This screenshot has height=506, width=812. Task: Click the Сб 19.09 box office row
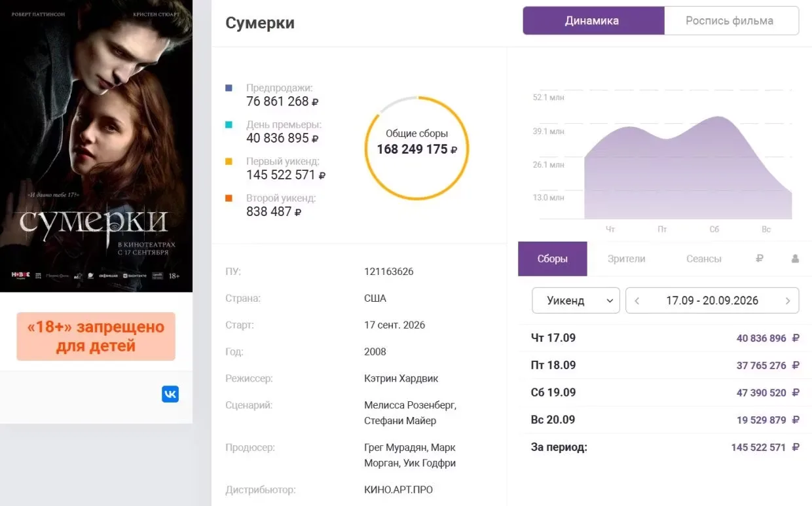665,393
